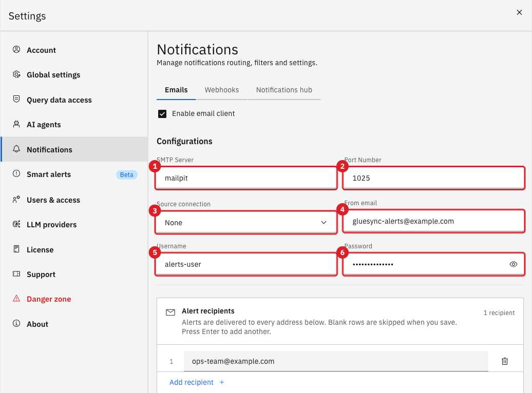Image resolution: width=532 pixels, height=393 pixels.
Task: Click the Account person icon
Action: pos(16,49)
